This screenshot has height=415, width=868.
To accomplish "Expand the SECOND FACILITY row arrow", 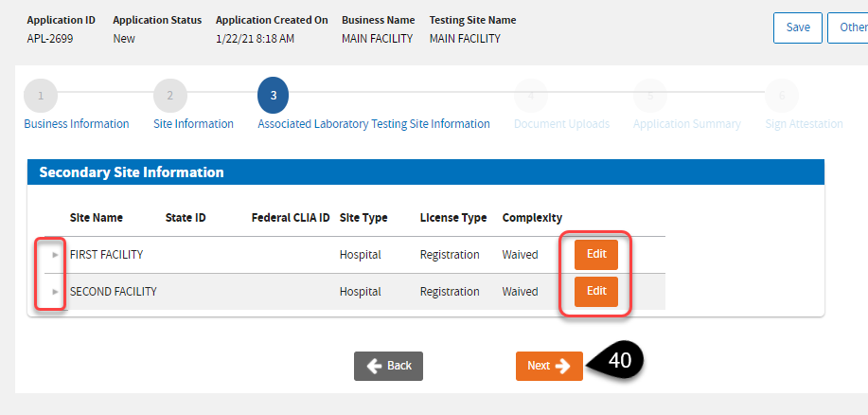I will point(55,292).
